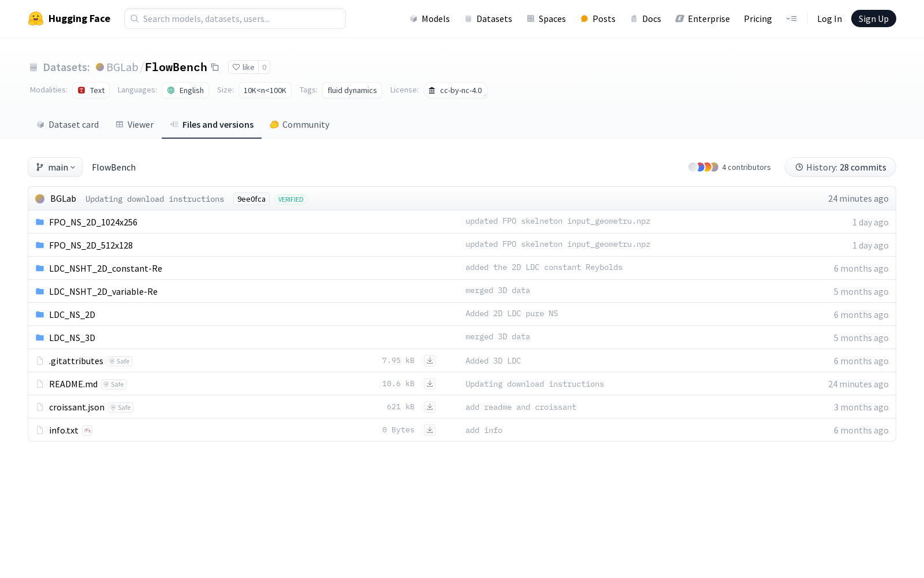Download the info.txt file
The height and width of the screenshot is (578, 924).
click(x=430, y=430)
